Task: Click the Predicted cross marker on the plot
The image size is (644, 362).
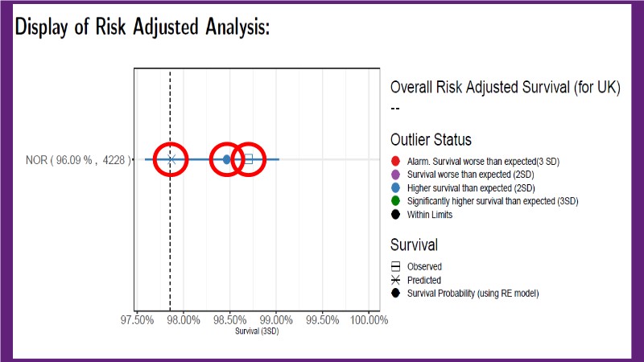Action: pyautogui.click(x=171, y=159)
